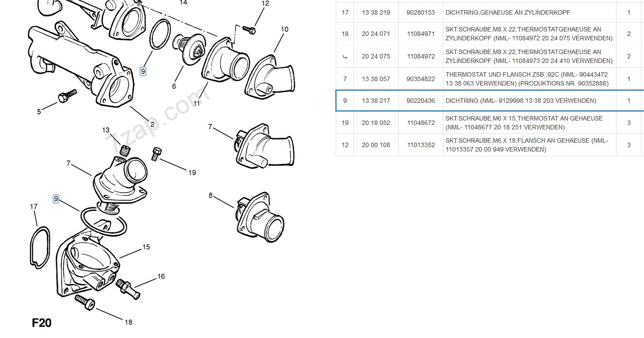Click catalog number 13 38 057
The height and width of the screenshot is (338, 644).
pos(376,79)
